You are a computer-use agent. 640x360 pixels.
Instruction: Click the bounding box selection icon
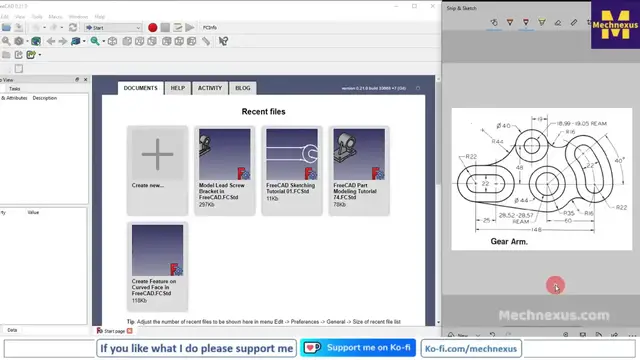click(x=36, y=41)
